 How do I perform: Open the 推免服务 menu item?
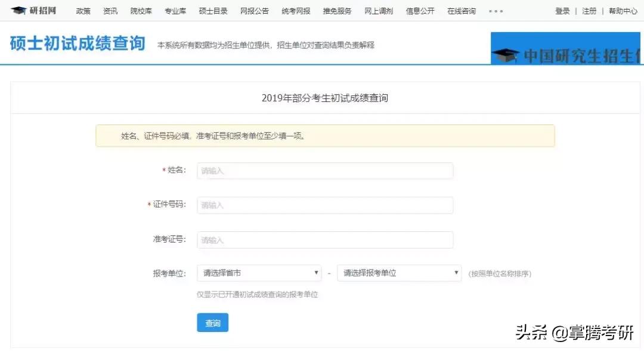click(336, 10)
